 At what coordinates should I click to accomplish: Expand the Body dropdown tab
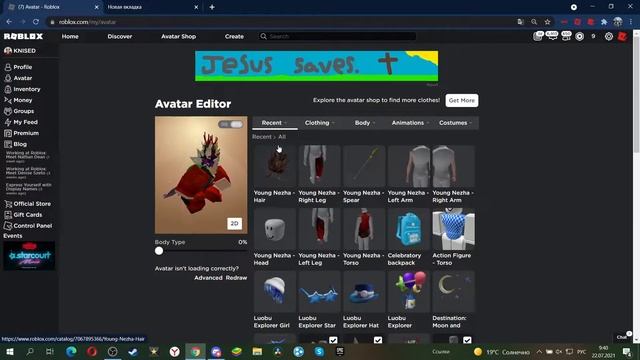364,123
